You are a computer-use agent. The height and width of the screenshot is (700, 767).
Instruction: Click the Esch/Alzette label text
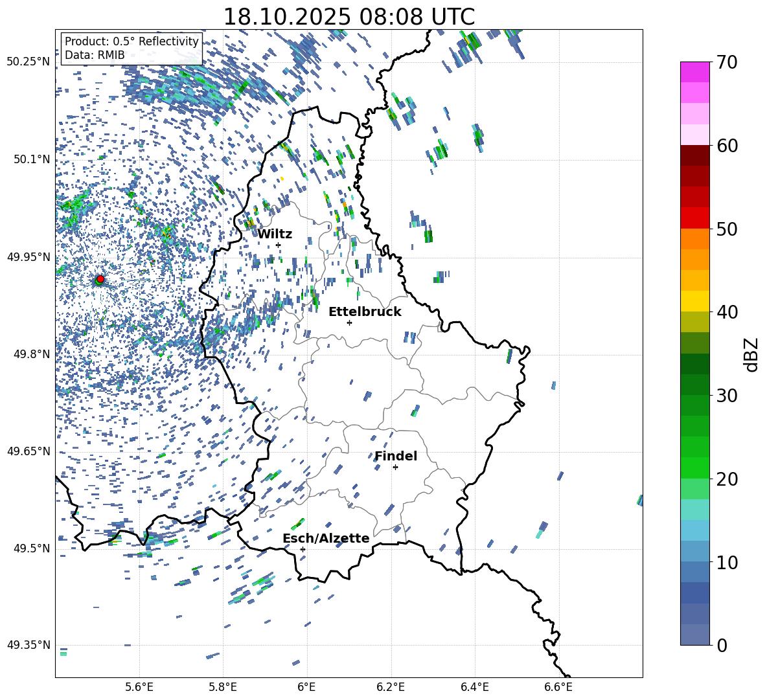[326, 538]
